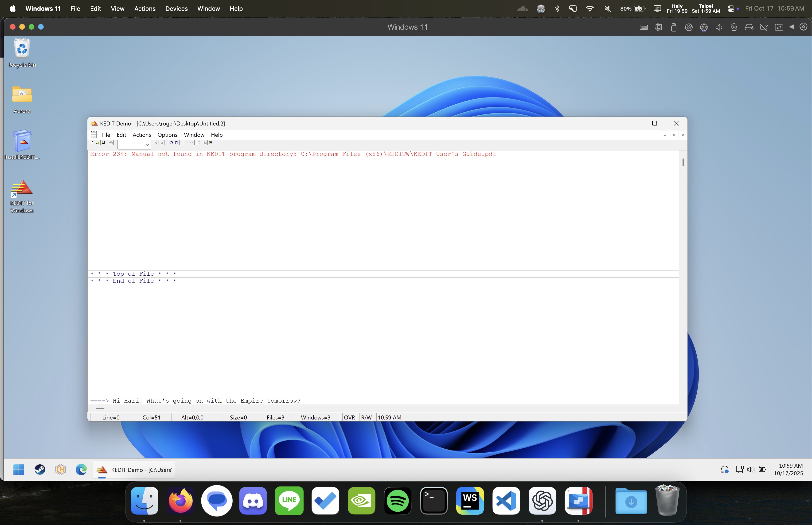
Task: Click the Find magnifier toolbar icon
Action: coord(161,143)
